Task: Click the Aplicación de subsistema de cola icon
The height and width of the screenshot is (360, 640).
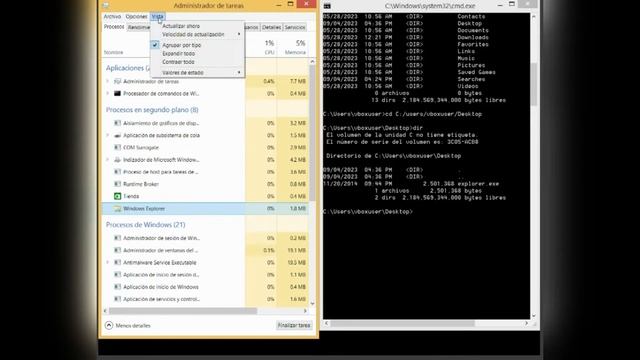Action: [118, 135]
